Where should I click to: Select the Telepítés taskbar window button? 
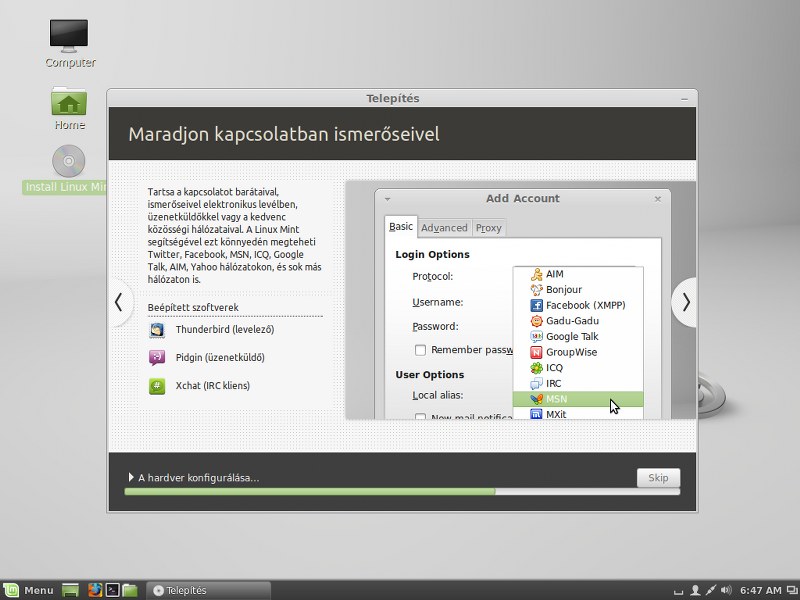tap(208, 590)
